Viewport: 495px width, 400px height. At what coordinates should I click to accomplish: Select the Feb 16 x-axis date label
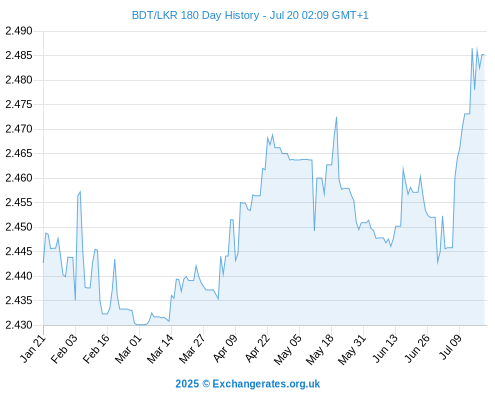(96, 348)
